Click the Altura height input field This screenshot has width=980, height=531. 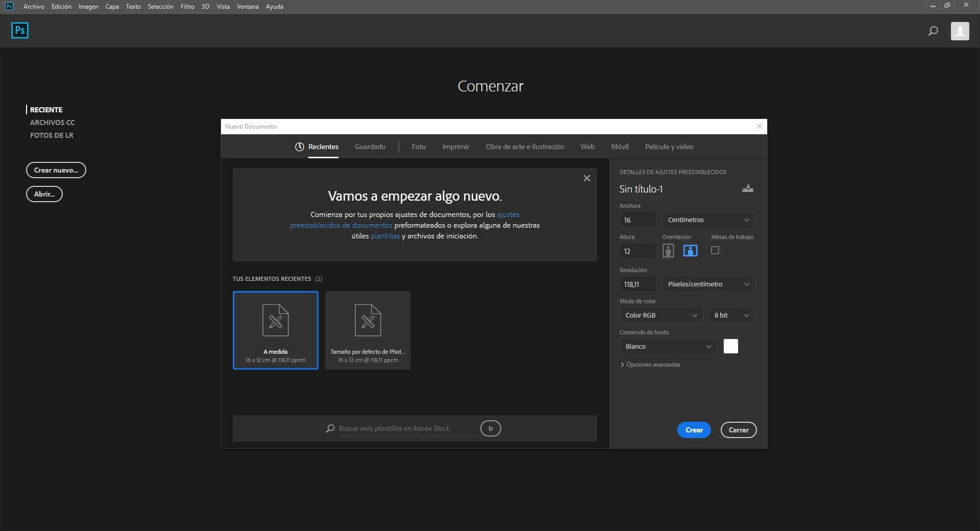point(638,251)
